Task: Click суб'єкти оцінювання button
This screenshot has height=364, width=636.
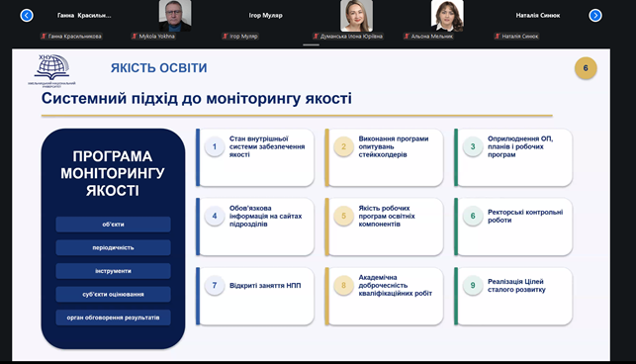Action: [113, 294]
